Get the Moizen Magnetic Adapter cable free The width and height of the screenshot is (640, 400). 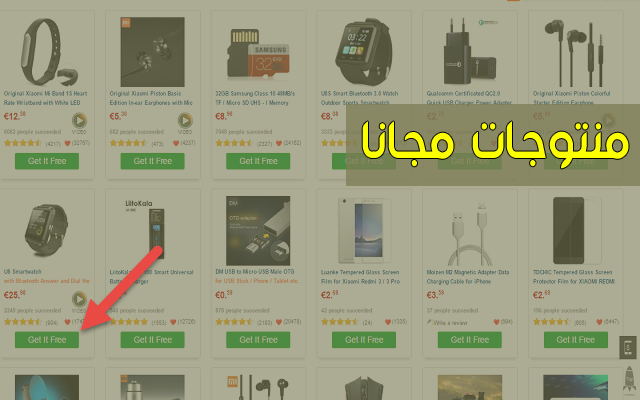click(469, 340)
